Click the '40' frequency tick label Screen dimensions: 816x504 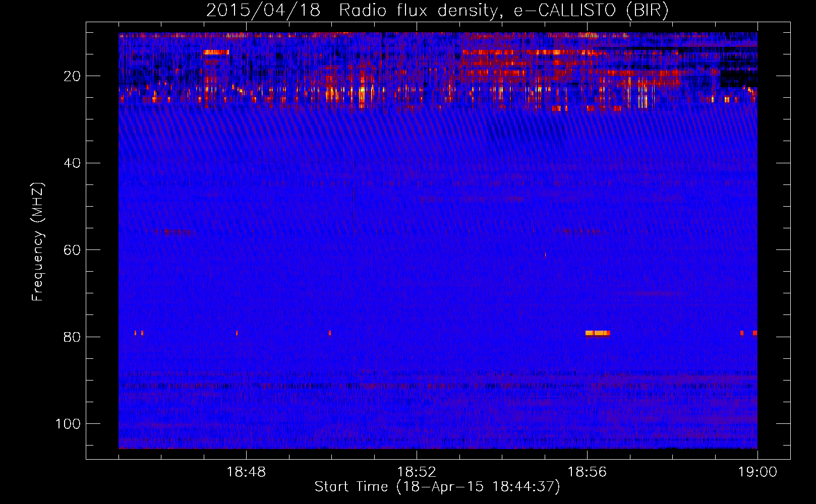tap(72, 163)
